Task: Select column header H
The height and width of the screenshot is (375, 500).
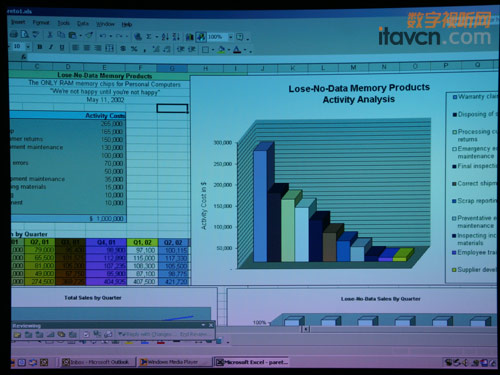Action: pyautogui.click(x=206, y=68)
